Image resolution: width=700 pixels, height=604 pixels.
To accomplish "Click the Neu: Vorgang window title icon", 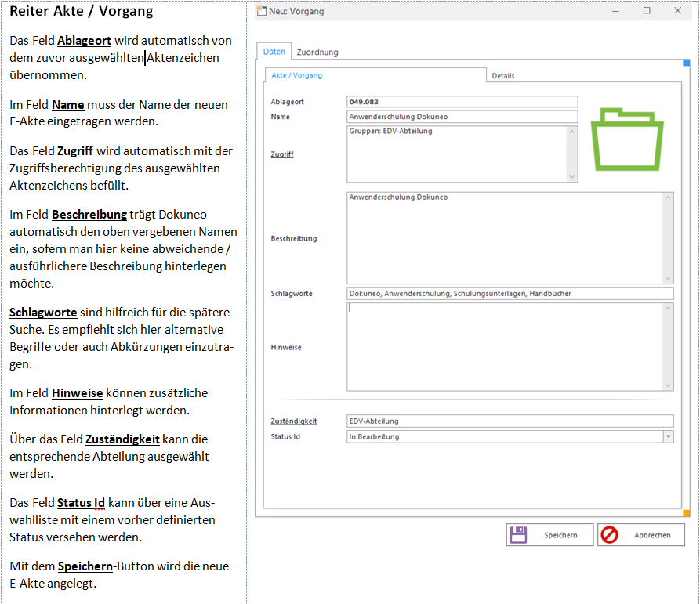I will [x=261, y=11].
